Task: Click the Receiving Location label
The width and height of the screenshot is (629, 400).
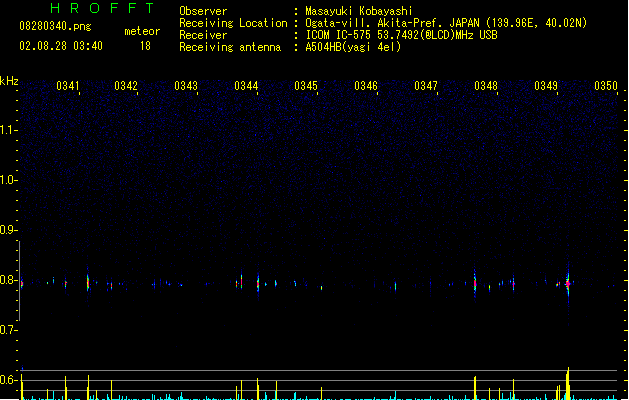Action: point(233,23)
